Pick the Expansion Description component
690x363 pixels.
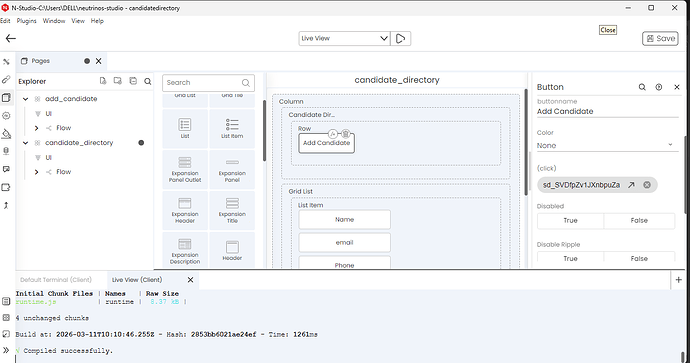pos(185,251)
